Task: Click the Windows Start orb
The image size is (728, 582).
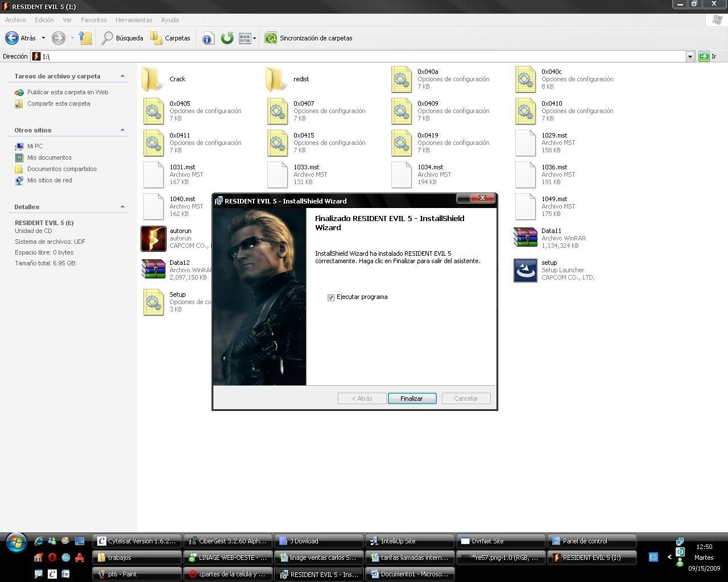Action: (16, 543)
